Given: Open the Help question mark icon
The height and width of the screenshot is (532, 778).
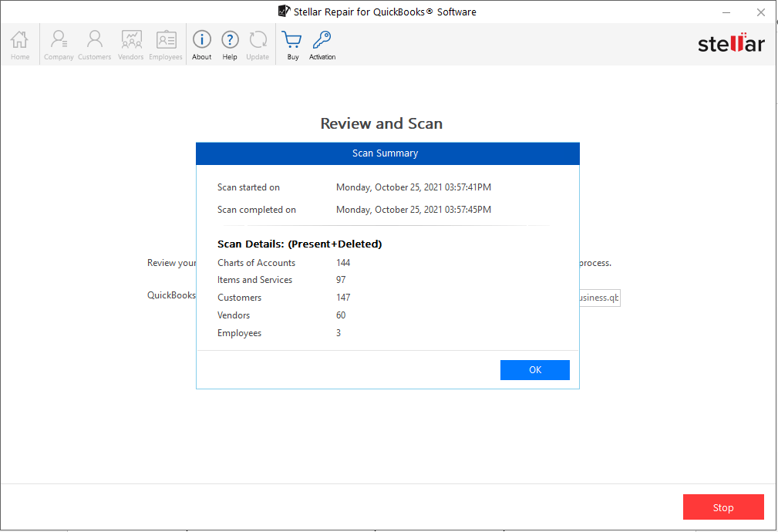Looking at the screenshot, I should coord(230,45).
